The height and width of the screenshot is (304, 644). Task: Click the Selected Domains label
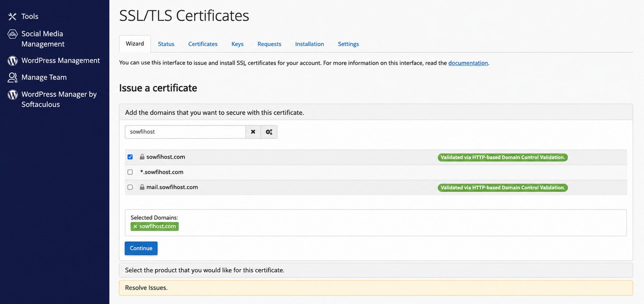[x=155, y=218]
